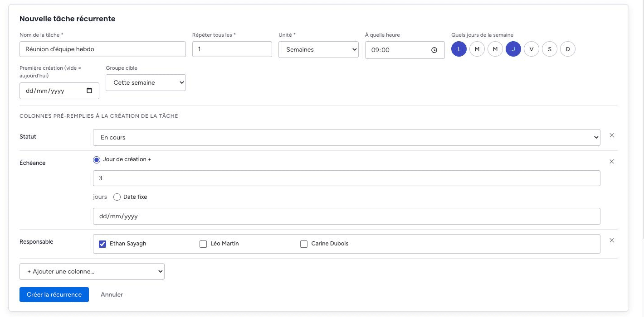
Task: Click the Date fixe date input
Action: pyautogui.click(x=346, y=216)
